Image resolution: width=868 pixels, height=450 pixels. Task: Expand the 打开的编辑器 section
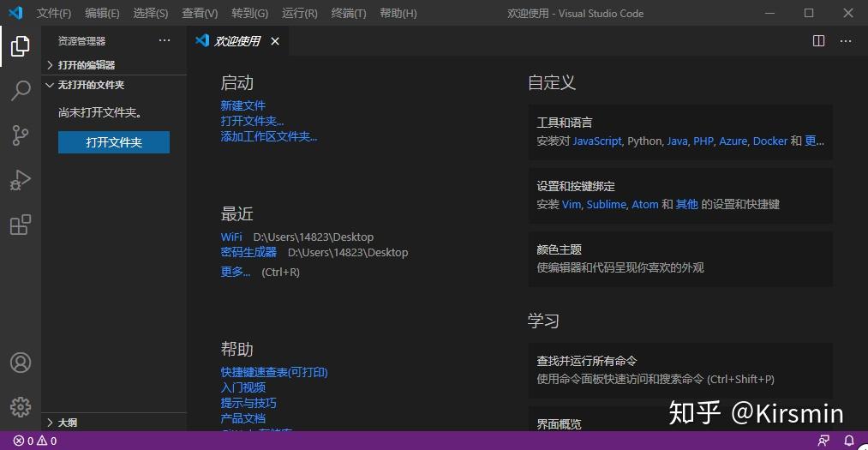(x=115, y=65)
